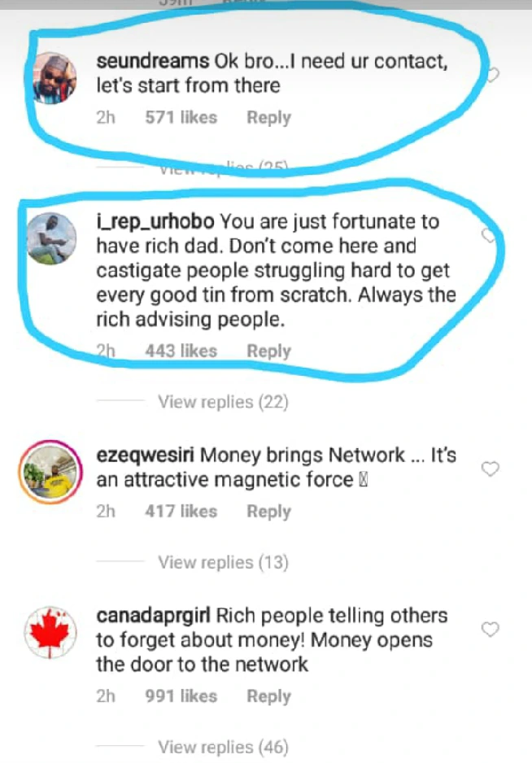Like the ezeqwesiri comment with the heart

pyautogui.click(x=490, y=469)
